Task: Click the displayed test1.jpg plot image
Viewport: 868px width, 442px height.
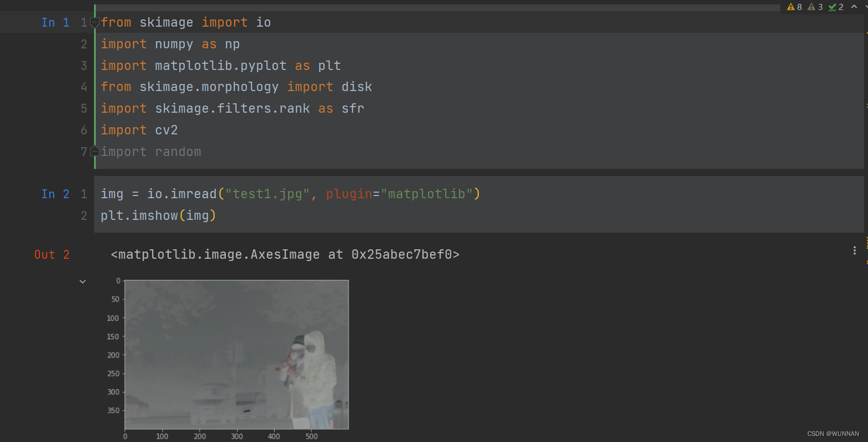Action: point(237,354)
